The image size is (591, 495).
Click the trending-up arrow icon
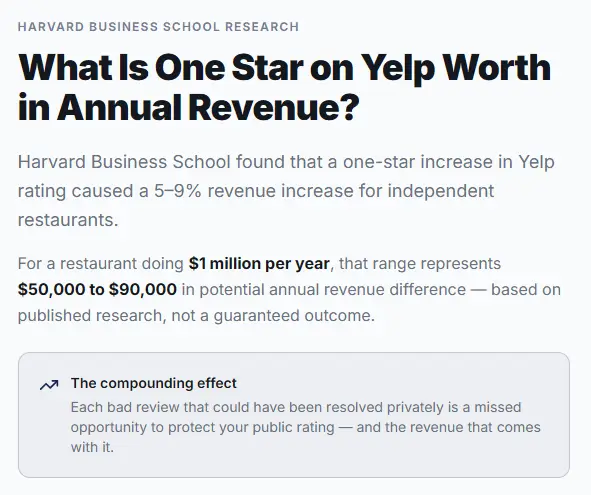49,385
